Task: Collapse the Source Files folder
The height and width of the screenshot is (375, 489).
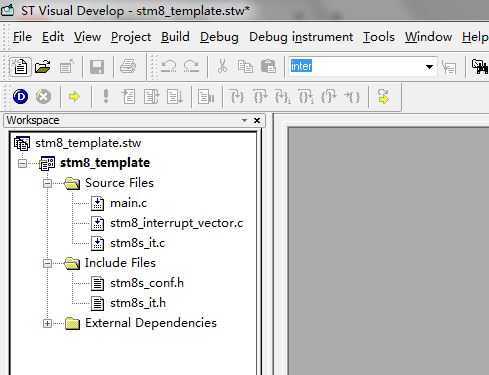Action: point(47,183)
